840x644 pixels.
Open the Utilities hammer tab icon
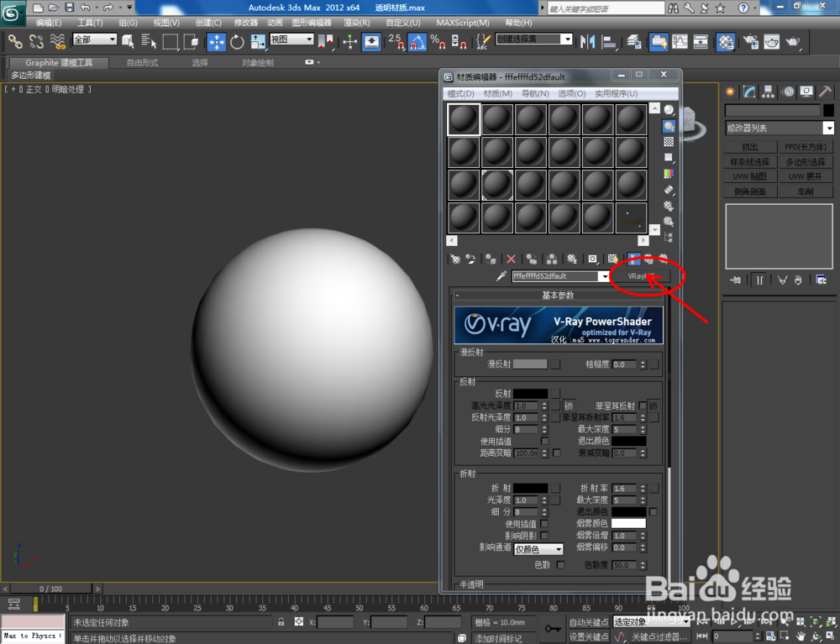[x=825, y=92]
